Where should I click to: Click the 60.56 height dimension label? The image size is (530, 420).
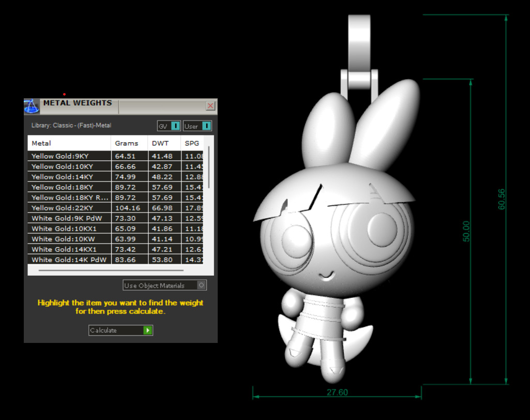(x=502, y=199)
